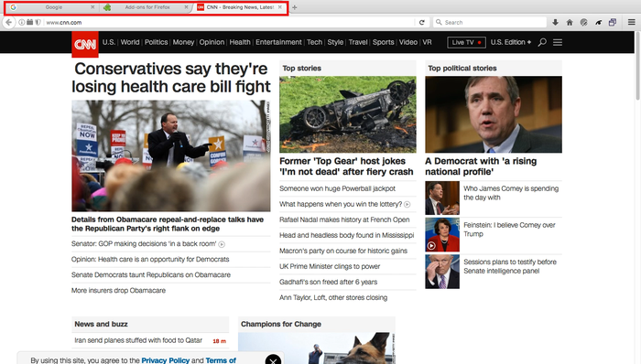
Task: Switch to the Google tab
Action: 53,7
